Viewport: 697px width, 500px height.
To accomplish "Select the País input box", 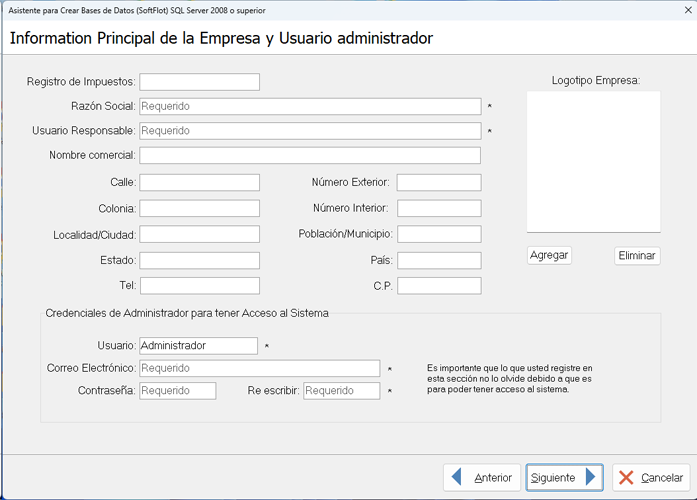I will click(438, 261).
